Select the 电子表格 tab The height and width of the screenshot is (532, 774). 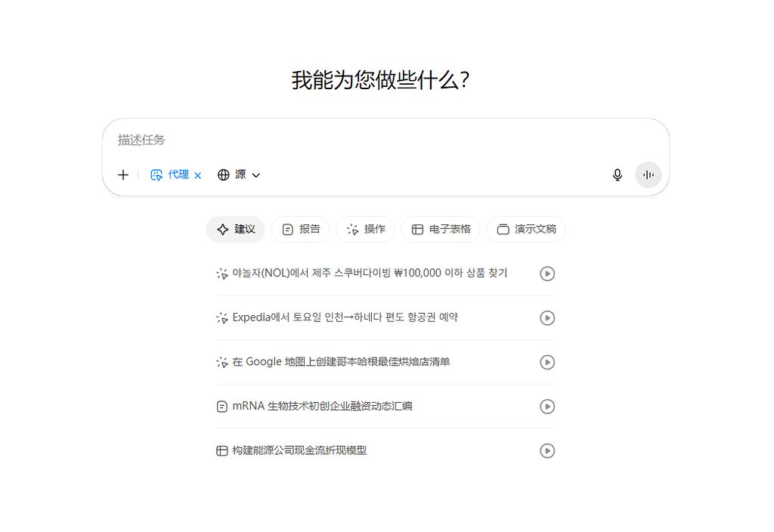(441, 229)
